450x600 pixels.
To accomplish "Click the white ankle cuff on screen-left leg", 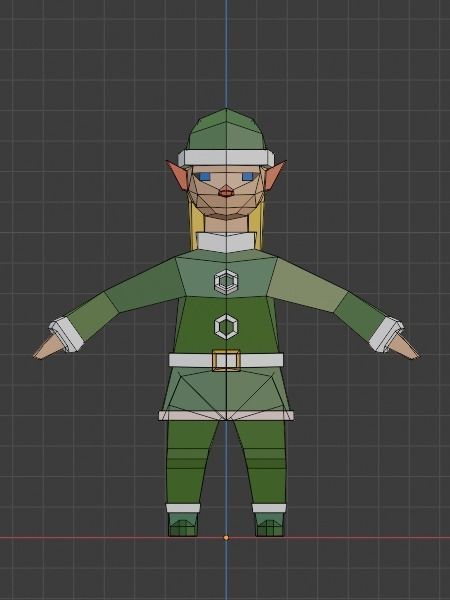I will (183, 508).
